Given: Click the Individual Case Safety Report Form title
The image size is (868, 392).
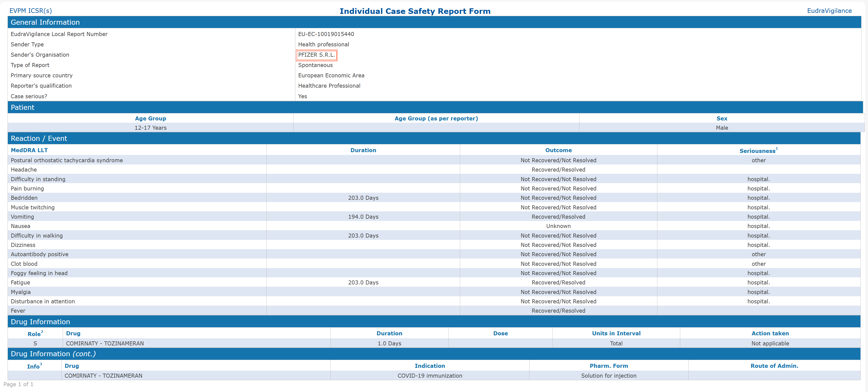Looking at the screenshot, I should pos(415,11).
